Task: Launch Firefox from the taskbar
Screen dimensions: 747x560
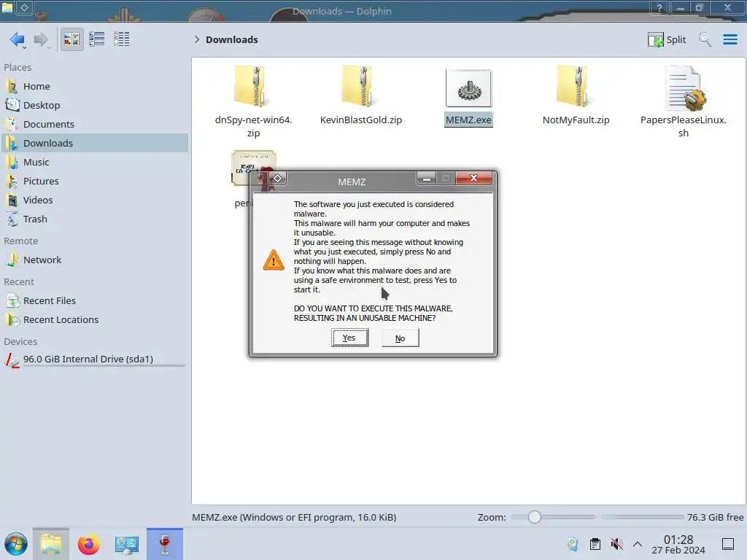Action: (x=88, y=544)
